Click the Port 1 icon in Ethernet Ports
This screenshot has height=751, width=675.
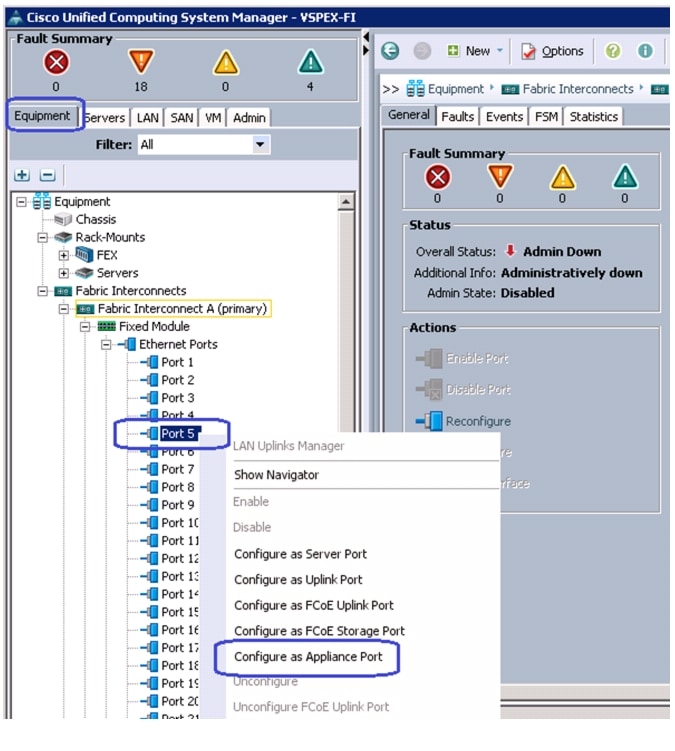pos(149,362)
